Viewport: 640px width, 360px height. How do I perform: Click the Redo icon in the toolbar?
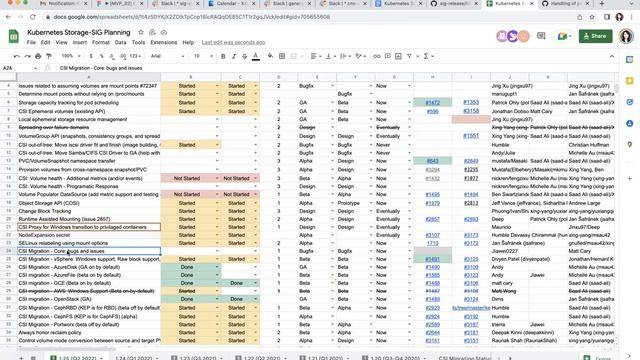pyautogui.click(x=27, y=56)
